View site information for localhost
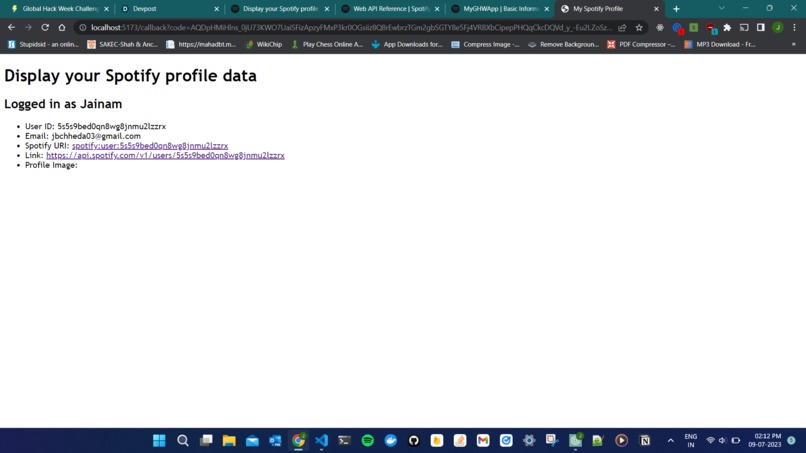The image size is (806, 453). tap(83, 27)
